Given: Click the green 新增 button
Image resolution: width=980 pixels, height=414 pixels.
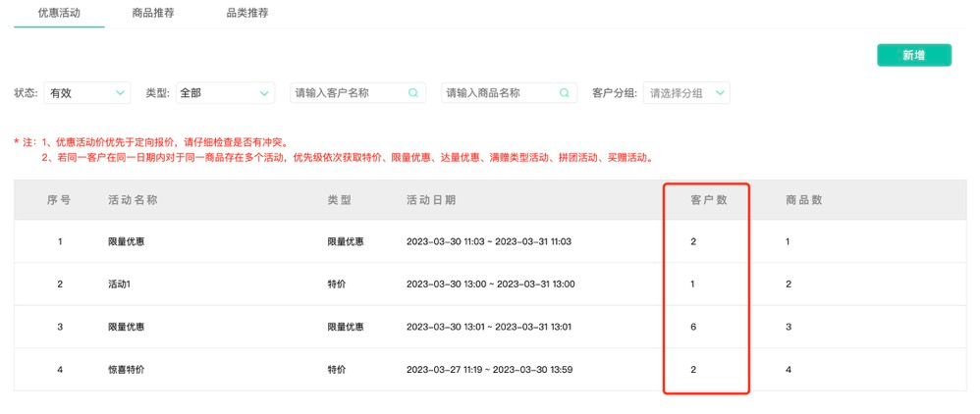Looking at the screenshot, I should (x=913, y=55).
